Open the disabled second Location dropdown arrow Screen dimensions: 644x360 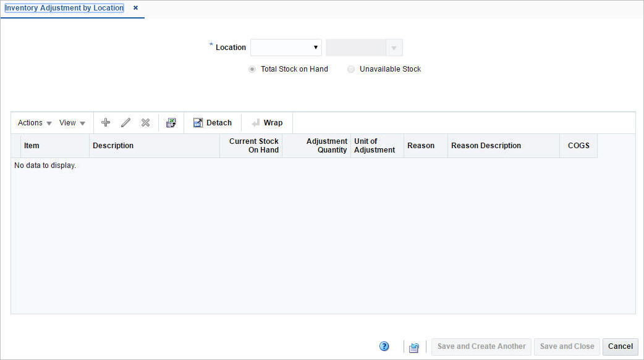click(394, 48)
